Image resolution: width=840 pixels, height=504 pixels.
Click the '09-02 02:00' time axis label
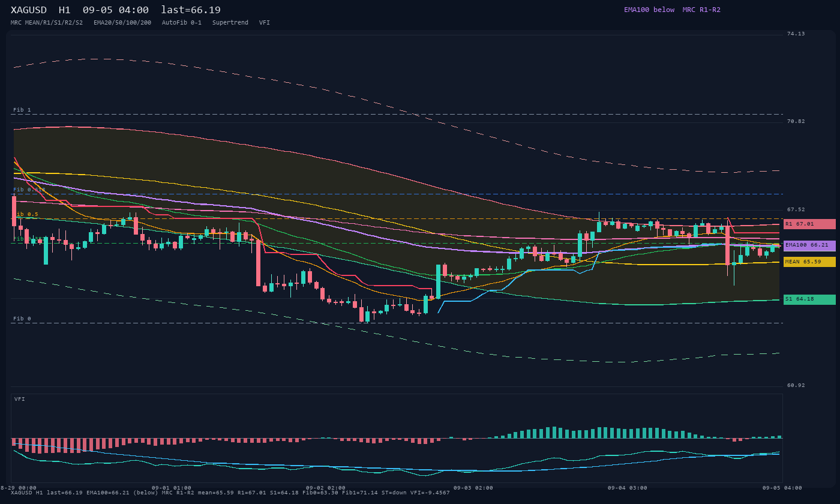tap(326, 488)
